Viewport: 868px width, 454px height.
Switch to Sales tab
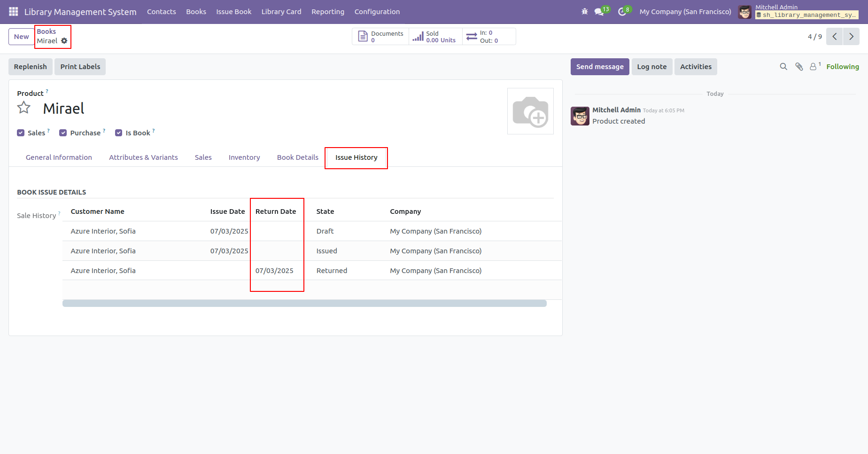[x=203, y=157]
